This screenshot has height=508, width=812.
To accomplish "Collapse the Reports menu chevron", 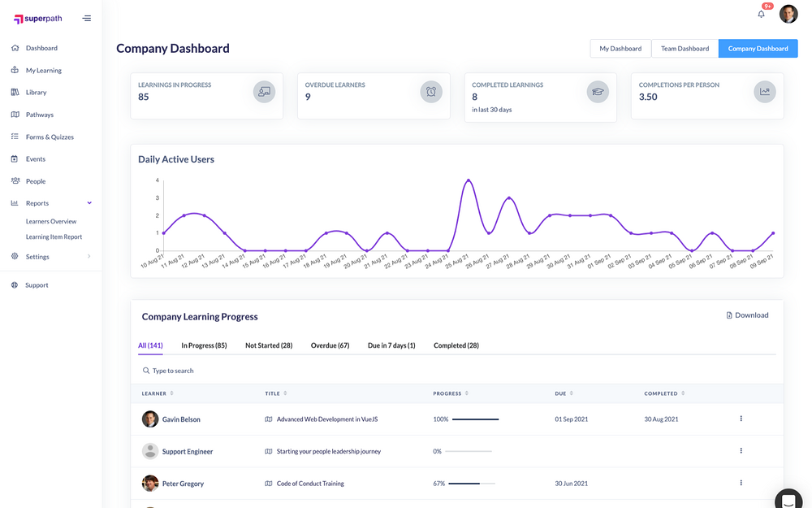I will click(89, 202).
